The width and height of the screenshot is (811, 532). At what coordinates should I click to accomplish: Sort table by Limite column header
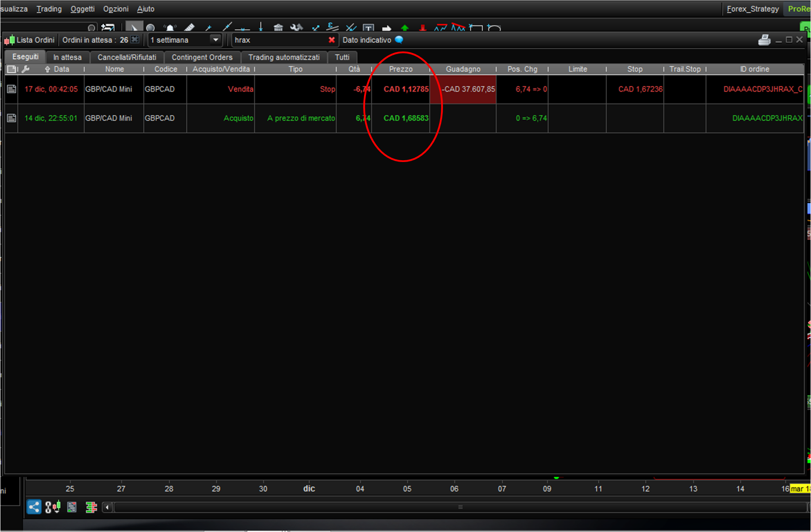tap(578, 69)
